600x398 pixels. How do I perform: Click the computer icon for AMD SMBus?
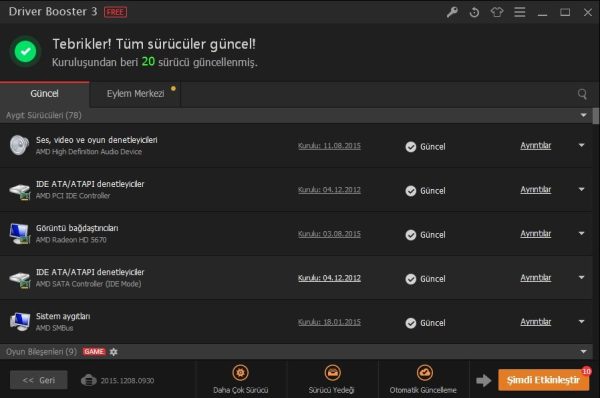pos(20,321)
